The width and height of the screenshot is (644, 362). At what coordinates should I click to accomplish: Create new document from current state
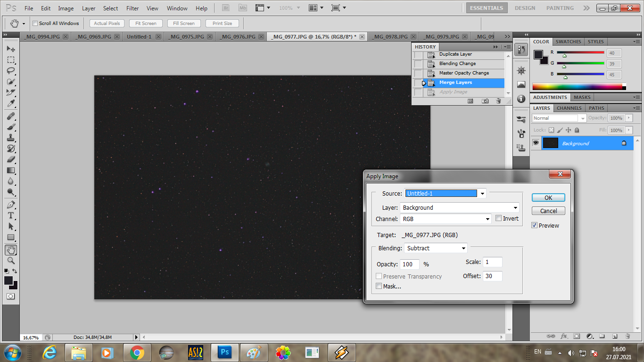(470, 101)
